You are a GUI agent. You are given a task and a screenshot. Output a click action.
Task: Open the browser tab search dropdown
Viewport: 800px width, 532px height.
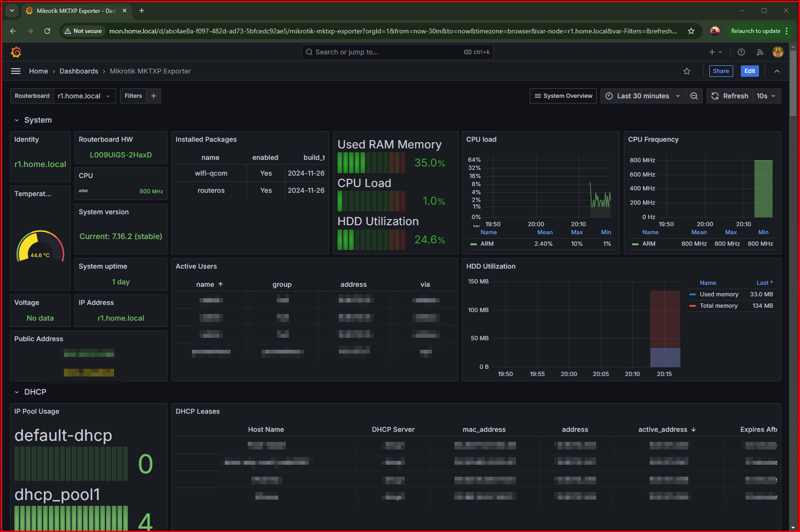[x=12, y=10]
